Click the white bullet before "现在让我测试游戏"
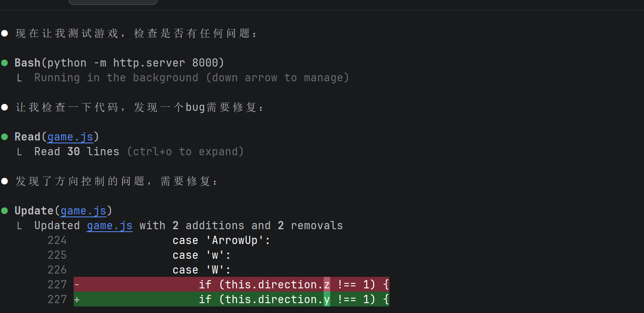Viewport: 644px width, 313px height. [x=5, y=33]
